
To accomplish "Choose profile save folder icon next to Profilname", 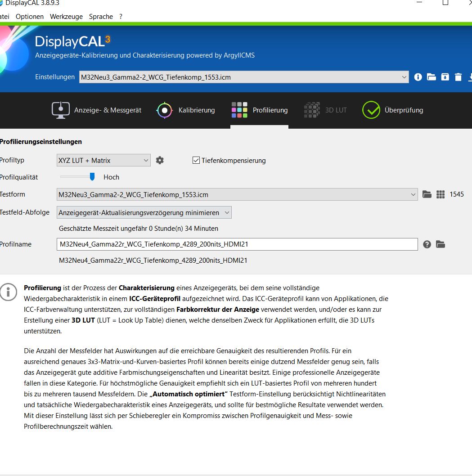I will pos(441,244).
